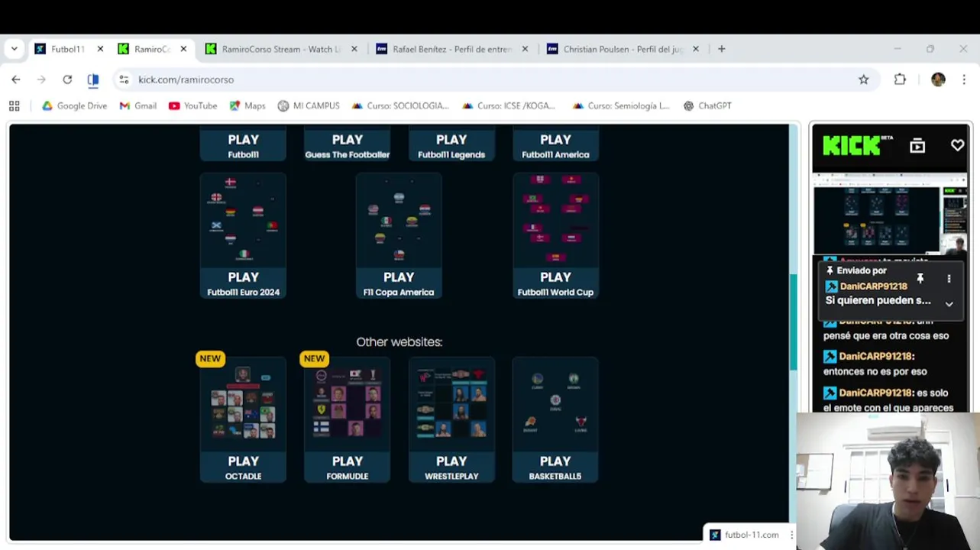980x550 pixels.
Task: Click the Kick panel video icon
Action: point(917,146)
